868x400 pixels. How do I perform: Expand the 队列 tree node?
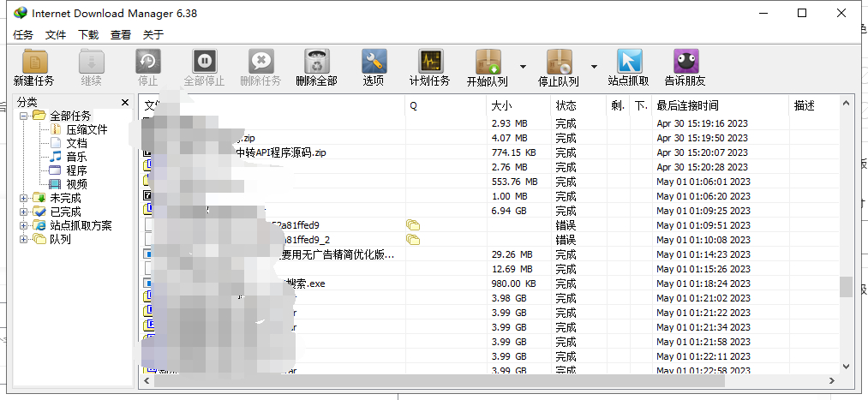(x=23, y=240)
